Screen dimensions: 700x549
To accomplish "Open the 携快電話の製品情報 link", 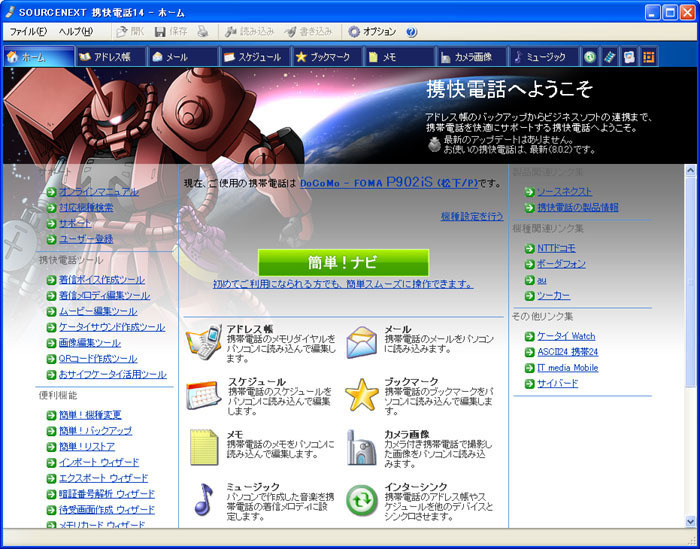I will [x=578, y=208].
